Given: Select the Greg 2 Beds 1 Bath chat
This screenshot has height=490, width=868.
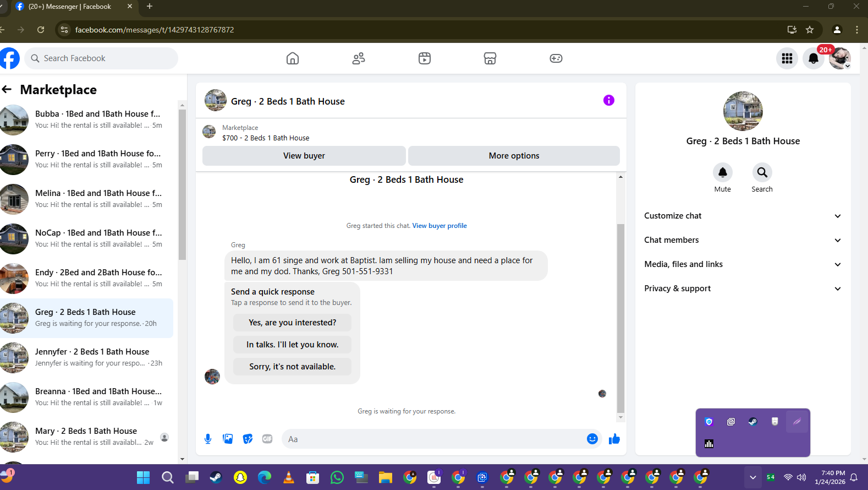Looking at the screenshot, I should (87, 318).
